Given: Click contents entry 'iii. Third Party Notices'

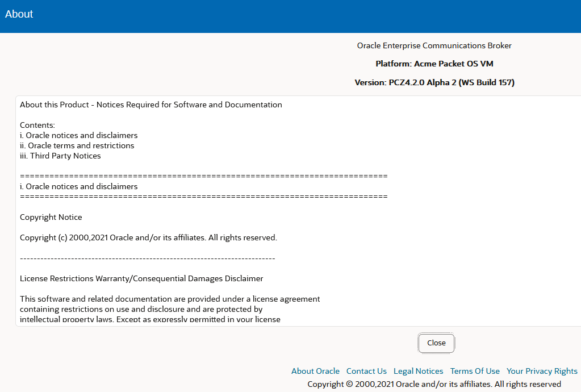Looking at the screenshot, I should click(60, 156).
